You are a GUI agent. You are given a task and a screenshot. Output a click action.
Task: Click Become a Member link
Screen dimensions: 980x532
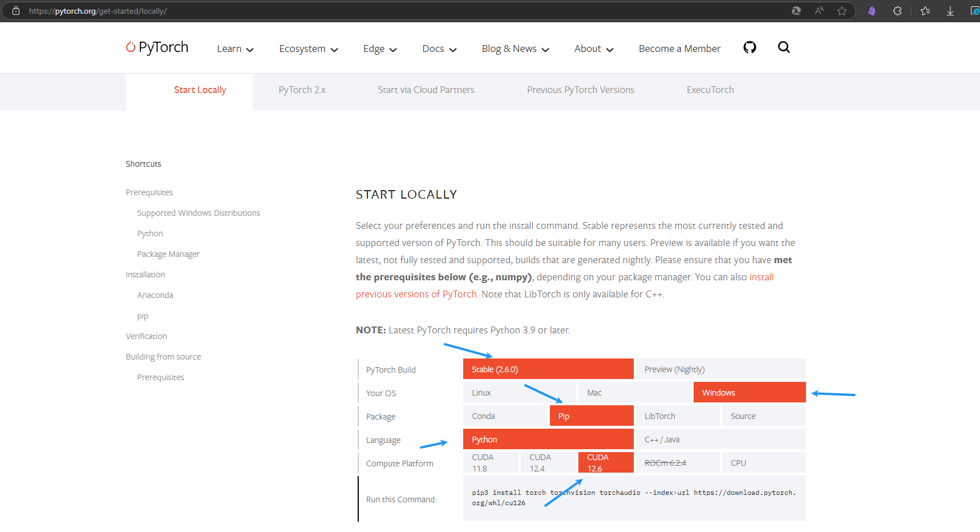(679, 49)
